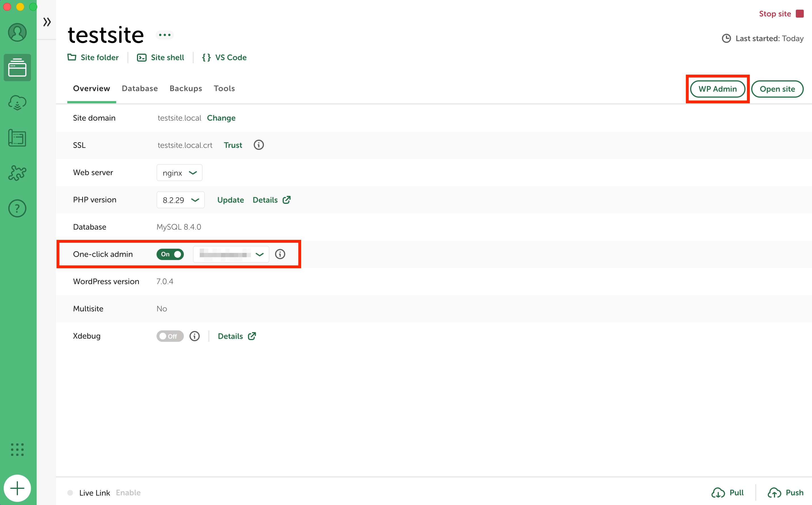This screenshot has width=812, height=505.
Task: Open Add-ons puzzle icon in sidebar
Action: click(17, 173)
